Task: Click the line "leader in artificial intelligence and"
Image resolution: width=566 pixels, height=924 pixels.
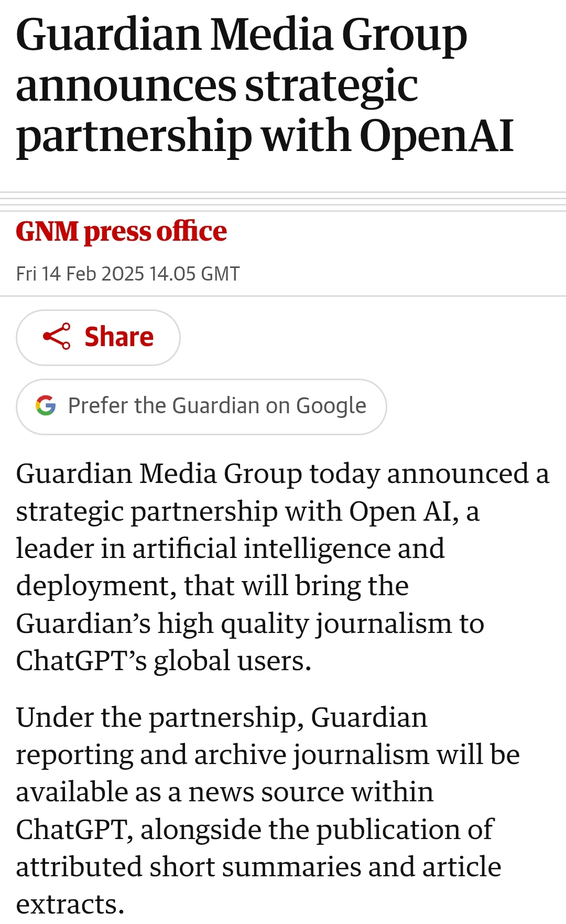Action: point(230,549)
